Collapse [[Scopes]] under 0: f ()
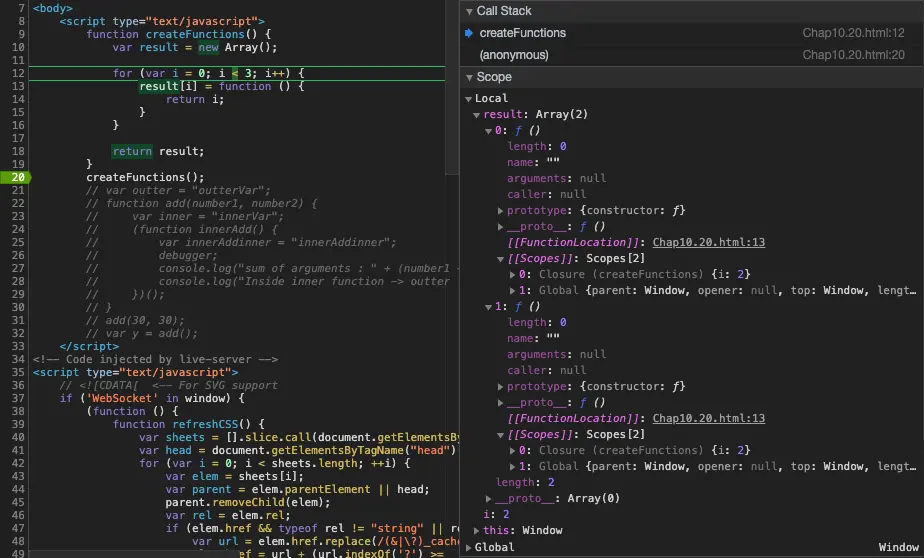 (500, 259)
